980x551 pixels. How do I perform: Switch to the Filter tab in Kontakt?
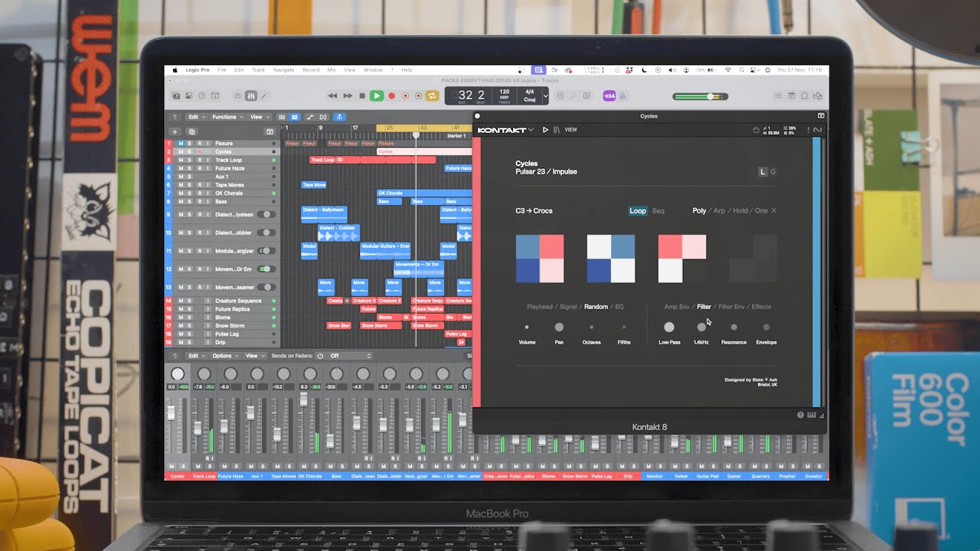click(704, 307)
